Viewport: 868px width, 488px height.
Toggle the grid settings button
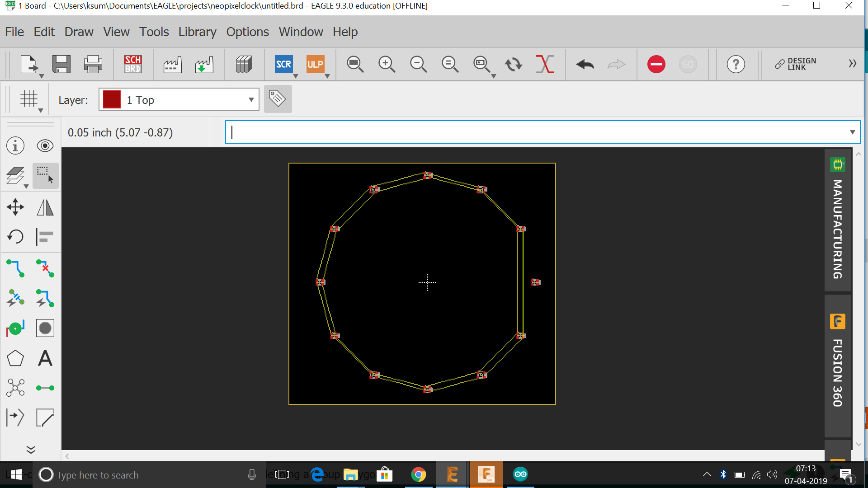(x=29, y=99)
